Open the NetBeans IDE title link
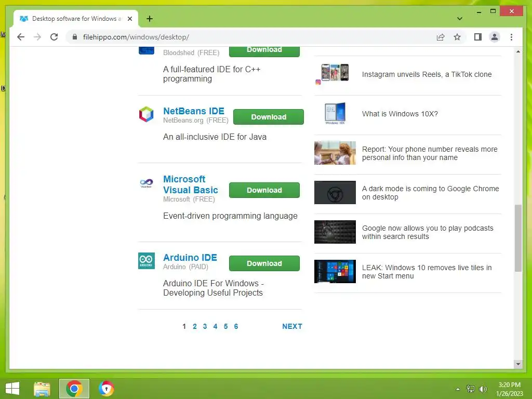The width and height of the screenshot is (532, 399). click(194, 111)
